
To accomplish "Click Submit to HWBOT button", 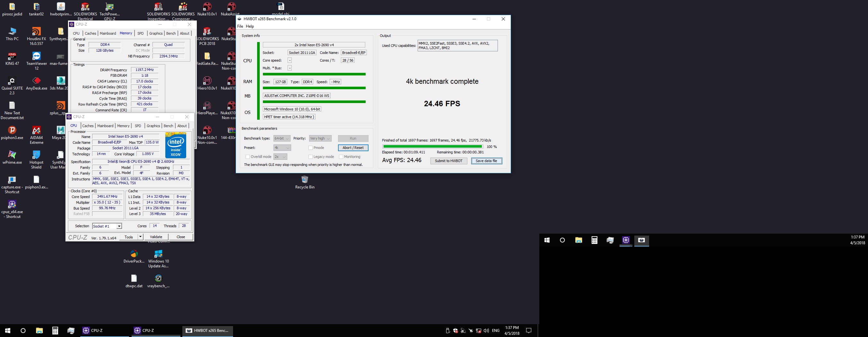I will [x=448, y=161].
